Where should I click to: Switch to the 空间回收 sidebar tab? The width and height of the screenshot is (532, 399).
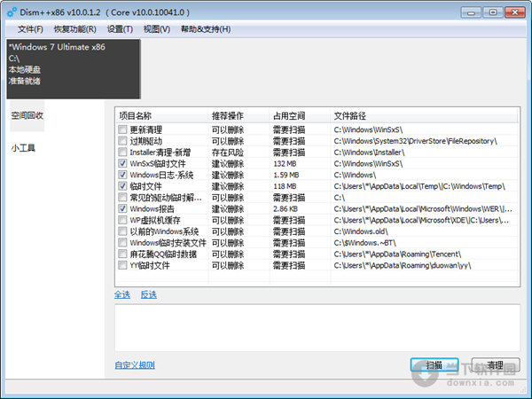[x=27, y=115]
